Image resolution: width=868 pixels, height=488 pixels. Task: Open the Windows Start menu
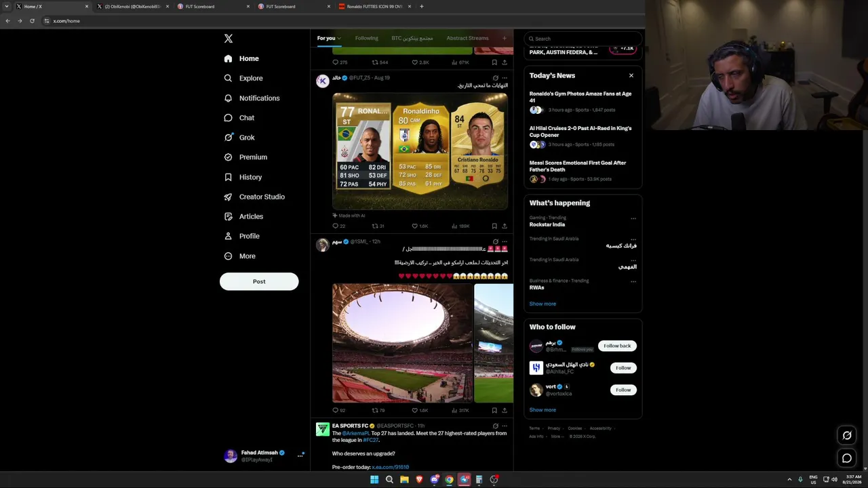point(374,480)
